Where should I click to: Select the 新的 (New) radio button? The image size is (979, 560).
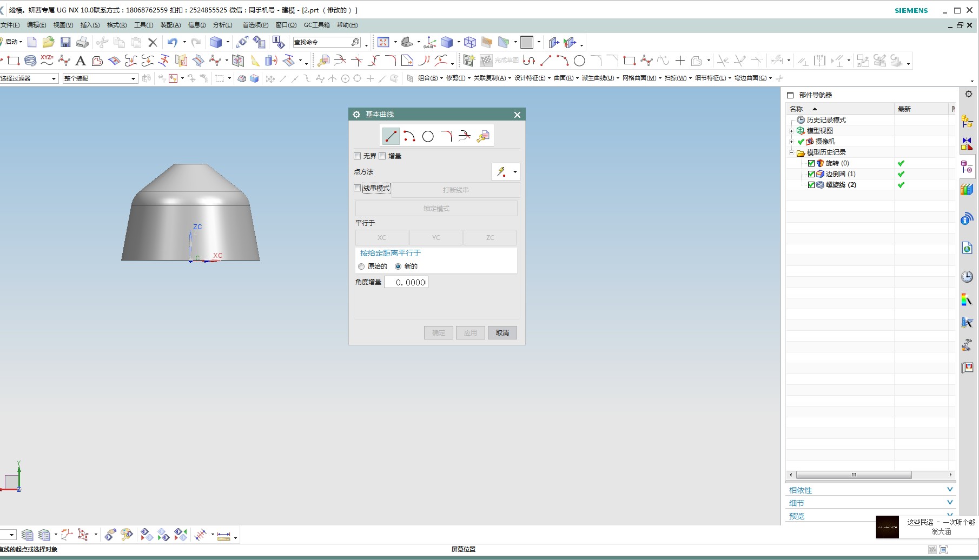tap(398, 266)
